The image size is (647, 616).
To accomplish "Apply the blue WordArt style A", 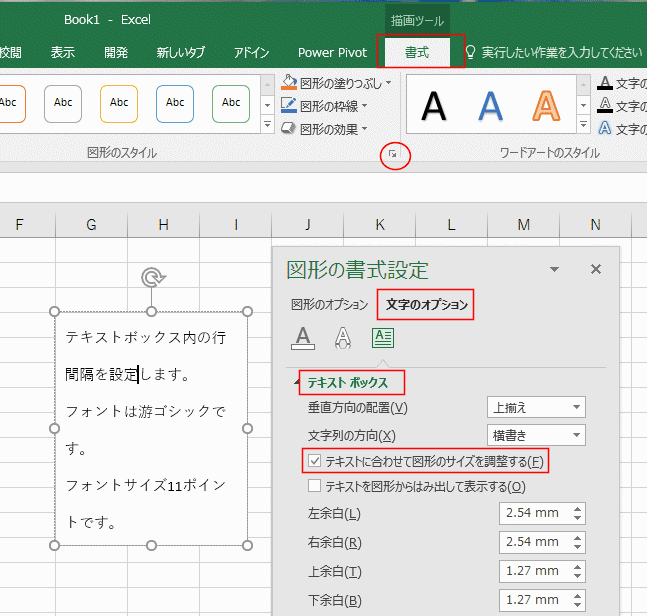I will click(x=490, y=105).
